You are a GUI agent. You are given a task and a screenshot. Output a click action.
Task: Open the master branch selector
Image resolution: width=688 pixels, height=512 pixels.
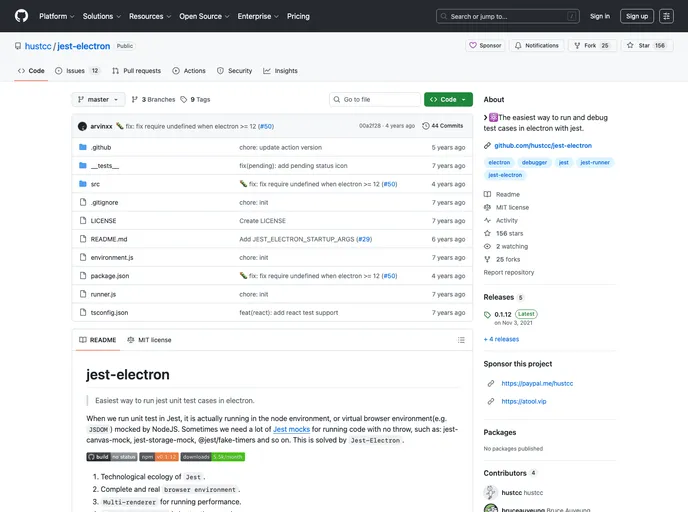point(98,100)
